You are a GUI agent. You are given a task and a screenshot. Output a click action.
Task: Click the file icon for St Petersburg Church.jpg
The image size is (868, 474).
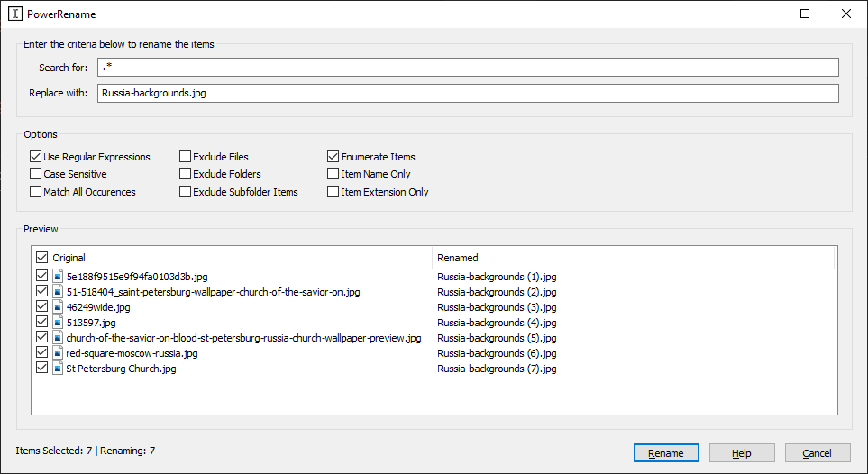[58, 369]
